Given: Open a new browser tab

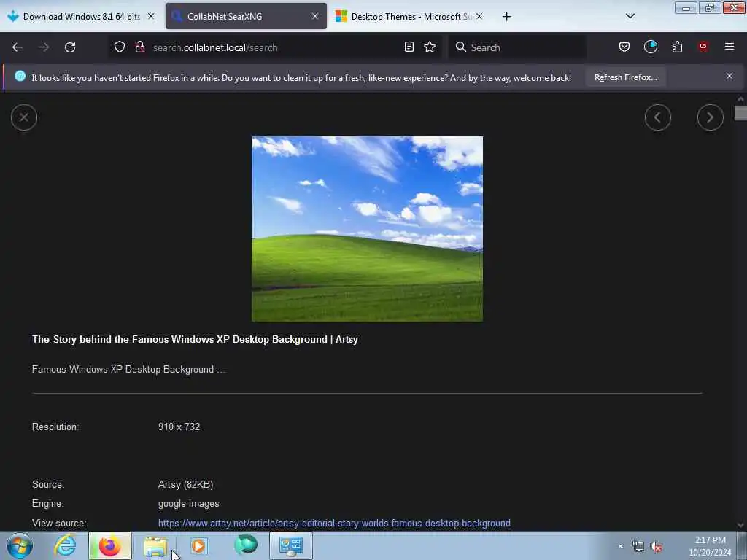Looking at the screenshot, I should pyautogui.click(x=506, y=17).
